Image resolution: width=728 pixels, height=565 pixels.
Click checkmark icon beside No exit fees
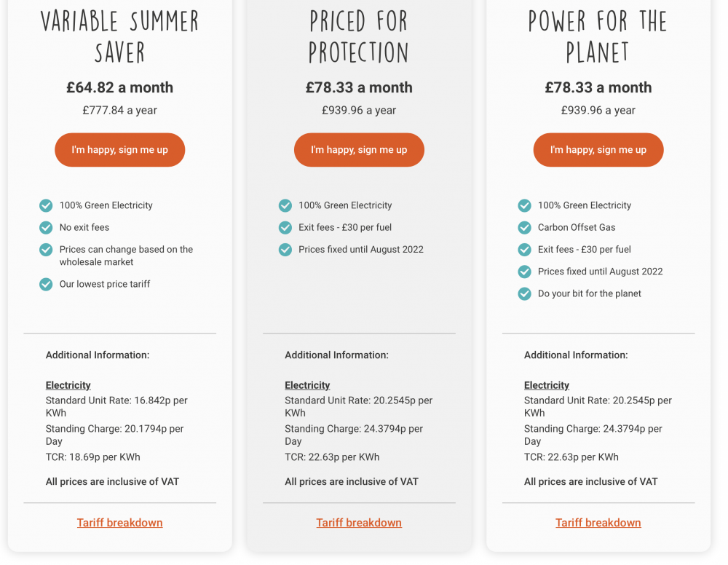coord(46,227)
